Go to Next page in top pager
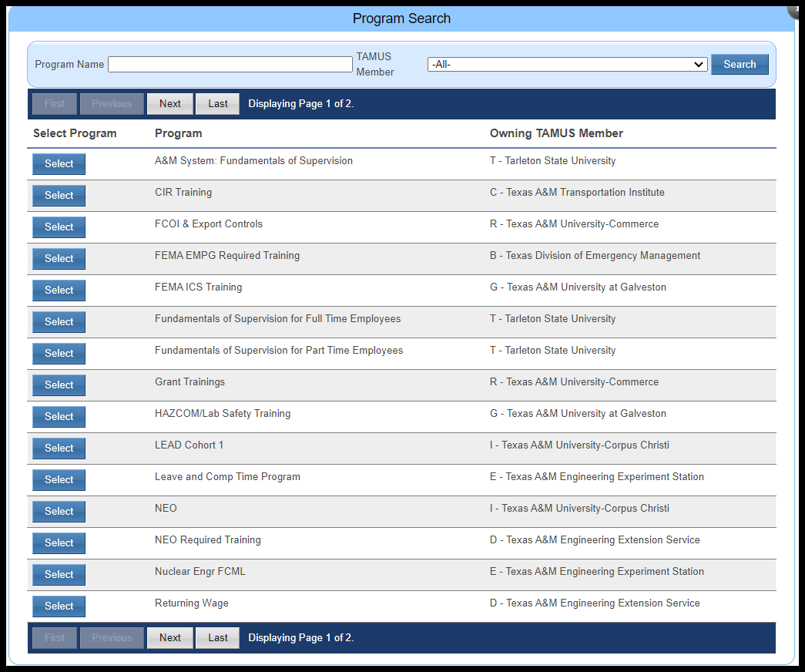The height and width of the screenshot is (672, 805). [169, 104]
